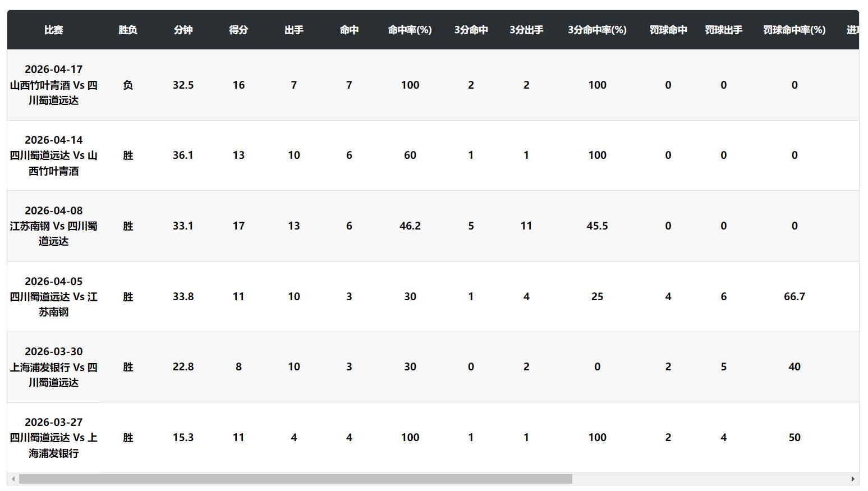Screen dimensions: 868x491
Task: Click the 罚球命中率(%) column header
Action: (794, 30)
